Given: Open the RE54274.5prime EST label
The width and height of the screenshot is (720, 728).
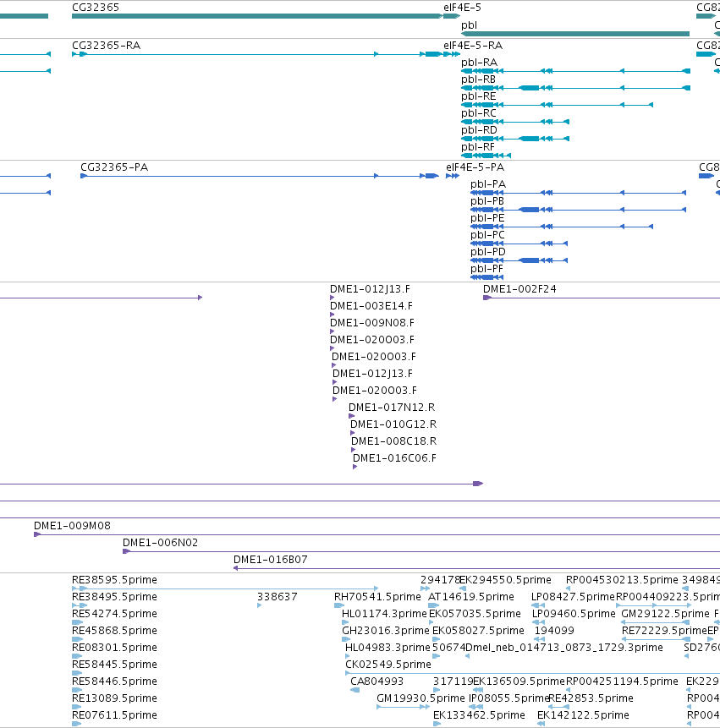Looking at the screenshot, I should pyautogui.click(x=114, y=614).
